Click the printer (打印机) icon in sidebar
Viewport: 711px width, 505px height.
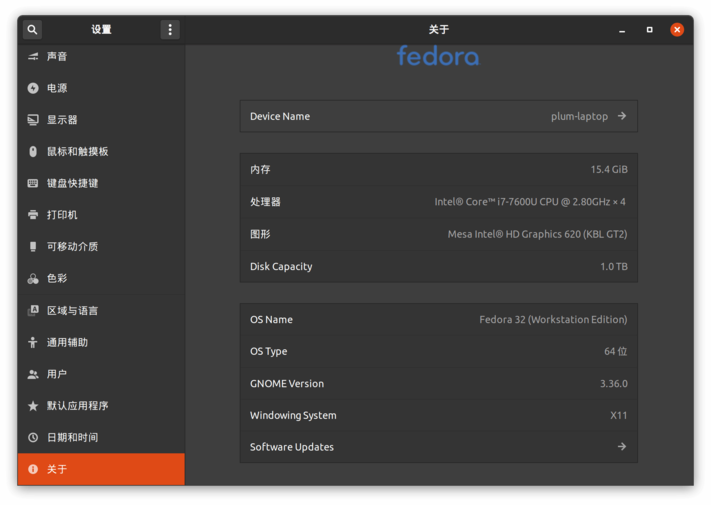click(x=33, y=215)
